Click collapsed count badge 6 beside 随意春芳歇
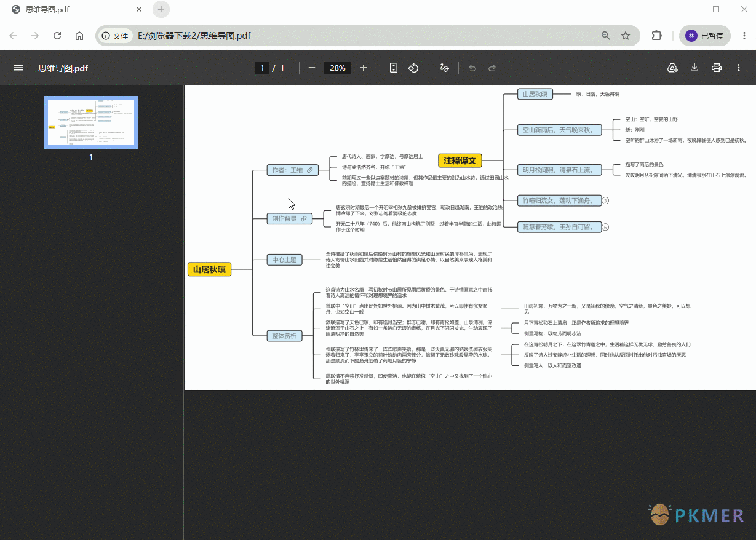Viewport: 756px width, 540px height. click(x=605, y=227)
